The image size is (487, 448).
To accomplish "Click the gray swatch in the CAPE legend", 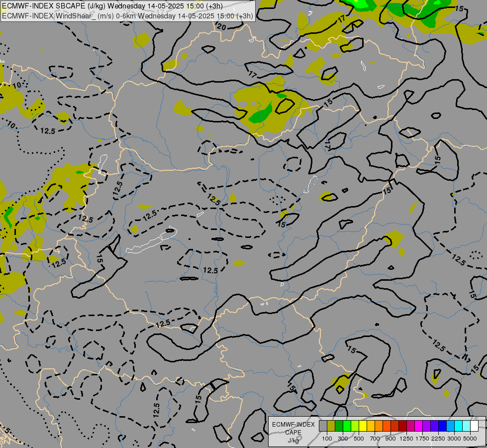I will point(323,426).
